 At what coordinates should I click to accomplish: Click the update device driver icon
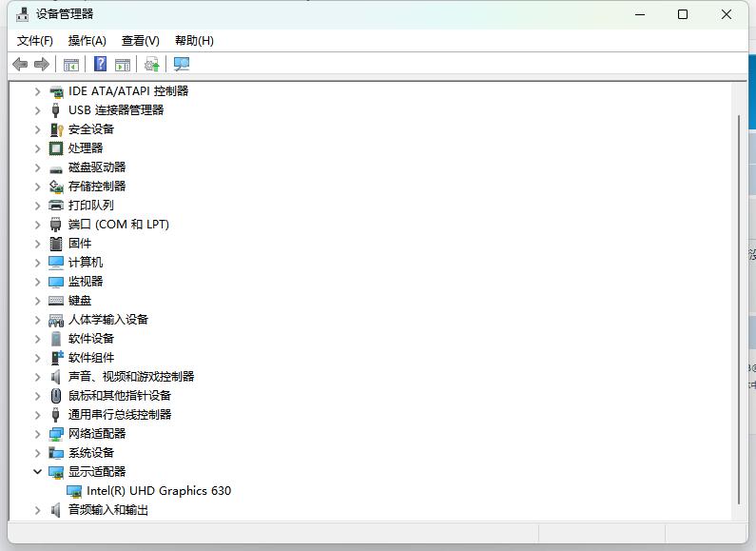151,64
